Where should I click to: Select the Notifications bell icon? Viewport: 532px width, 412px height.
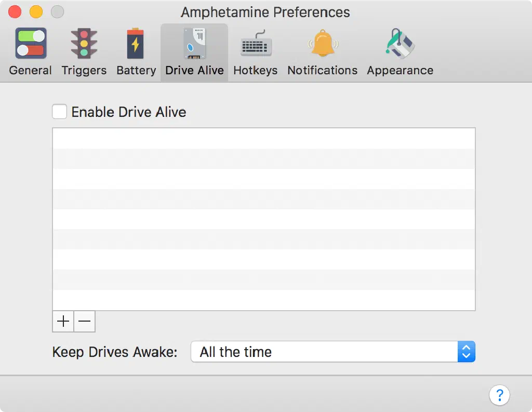(322, 44)
